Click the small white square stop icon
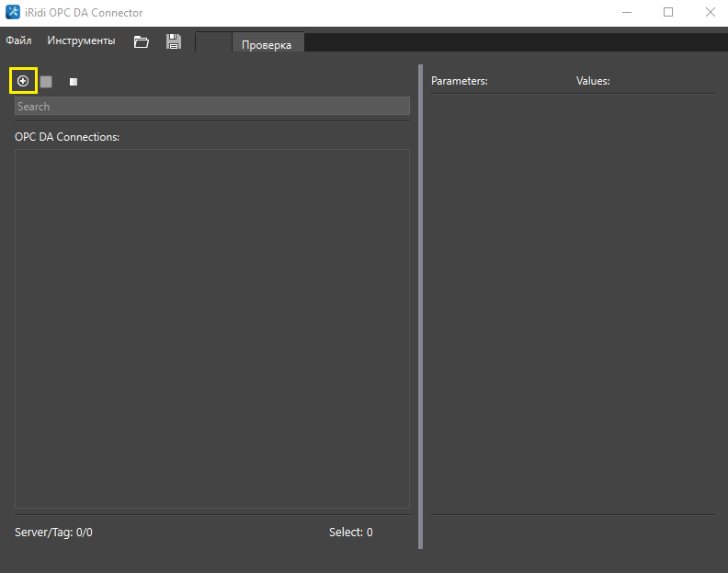 [74, 82]
